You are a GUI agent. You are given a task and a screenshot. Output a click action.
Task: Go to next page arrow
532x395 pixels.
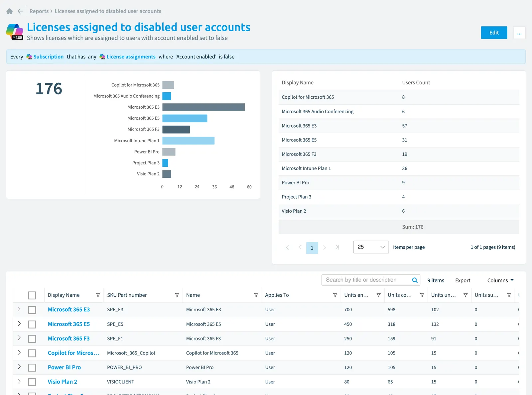point(325,247)
